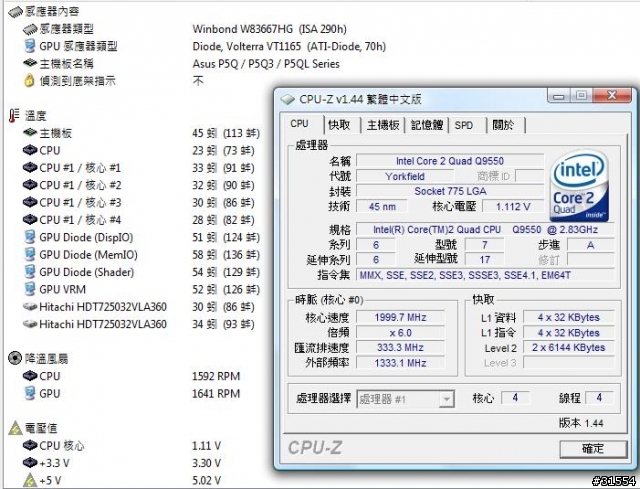Image resolution: width=640 pixels, height=489 pixels.
Task: Click the 版本 1.44 version label
Action: tap(581, 423)
